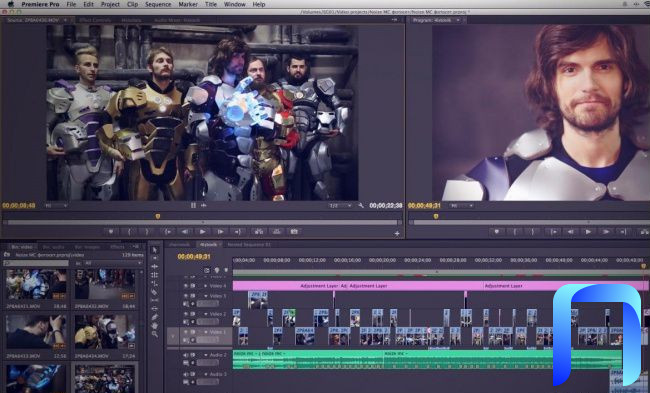Toggle the Video 4 track eye

pyautogui.click(x=186, y=286)
